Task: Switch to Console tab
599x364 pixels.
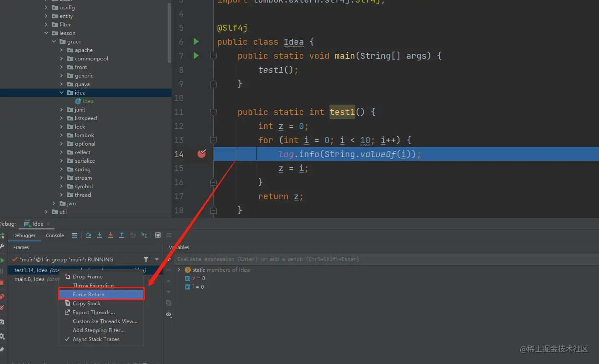Action: pyautogui.click(x=55, y=235)
